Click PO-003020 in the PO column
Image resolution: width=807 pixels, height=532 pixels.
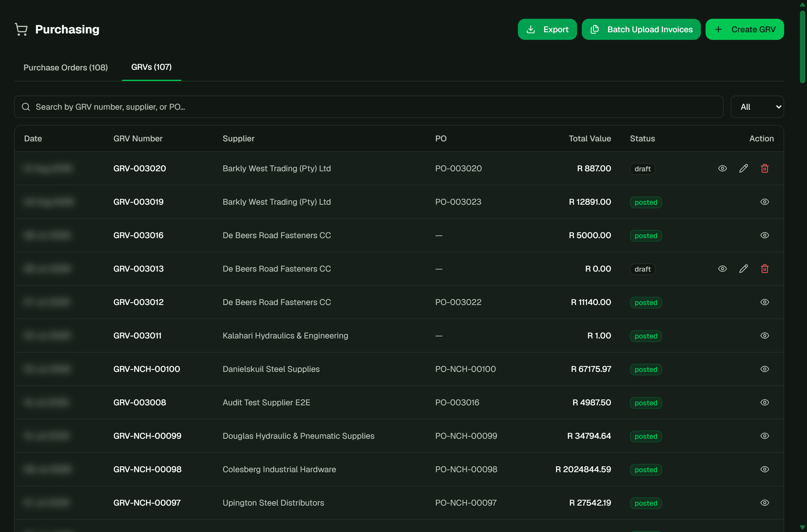coord(458,168)
